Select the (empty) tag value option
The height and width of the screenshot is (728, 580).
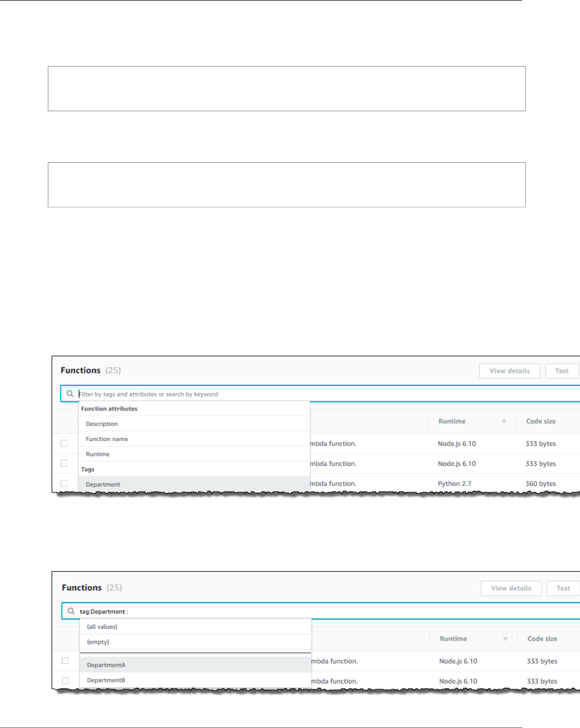[x=195, y=641]
